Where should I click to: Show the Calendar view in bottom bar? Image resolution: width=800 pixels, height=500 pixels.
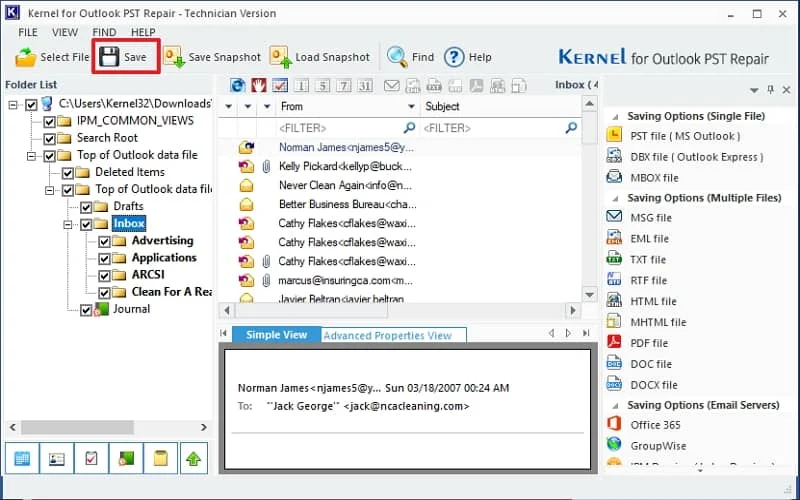(22, 458)
